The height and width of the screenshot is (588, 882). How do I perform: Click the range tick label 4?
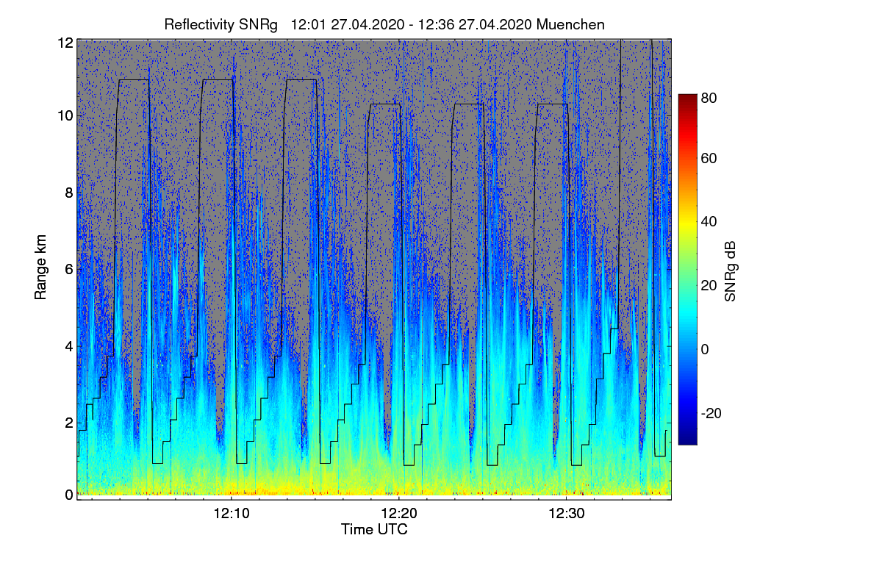(x=69, y=345)
